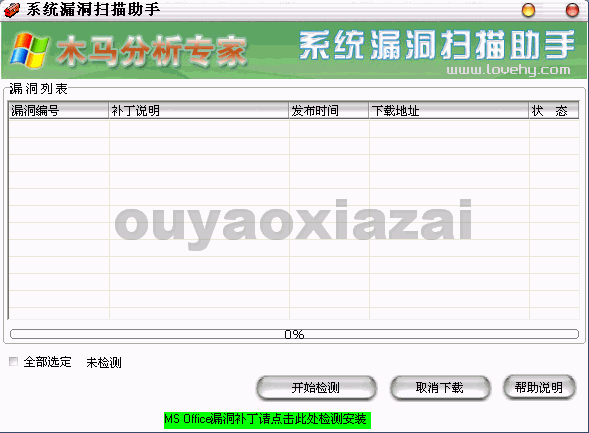Open 帮助说明 help button
Image resolution: width=589 pixels, height=433 pixels.
coord(539,387)
